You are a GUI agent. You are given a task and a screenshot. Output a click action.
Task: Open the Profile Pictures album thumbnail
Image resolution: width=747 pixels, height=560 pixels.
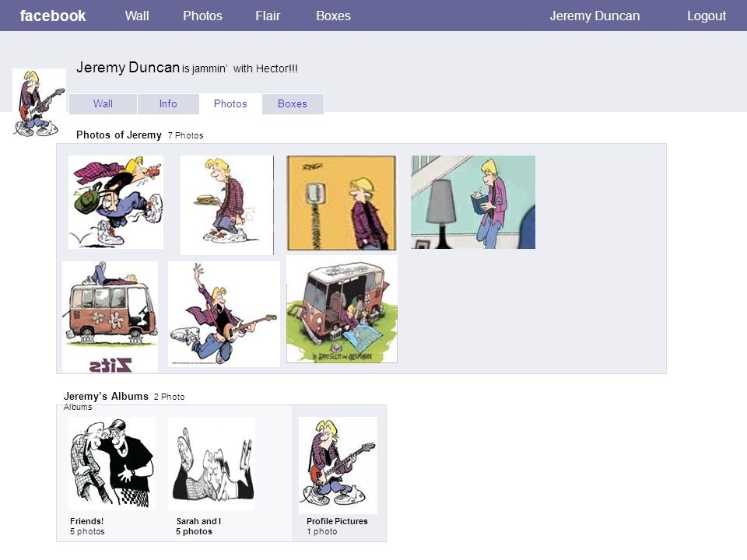click(338, 465)
